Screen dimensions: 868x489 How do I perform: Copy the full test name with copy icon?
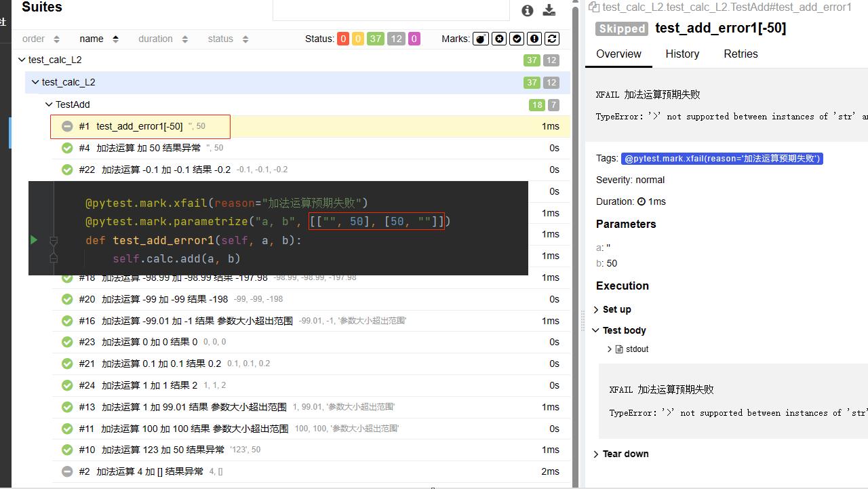[594, 7]
